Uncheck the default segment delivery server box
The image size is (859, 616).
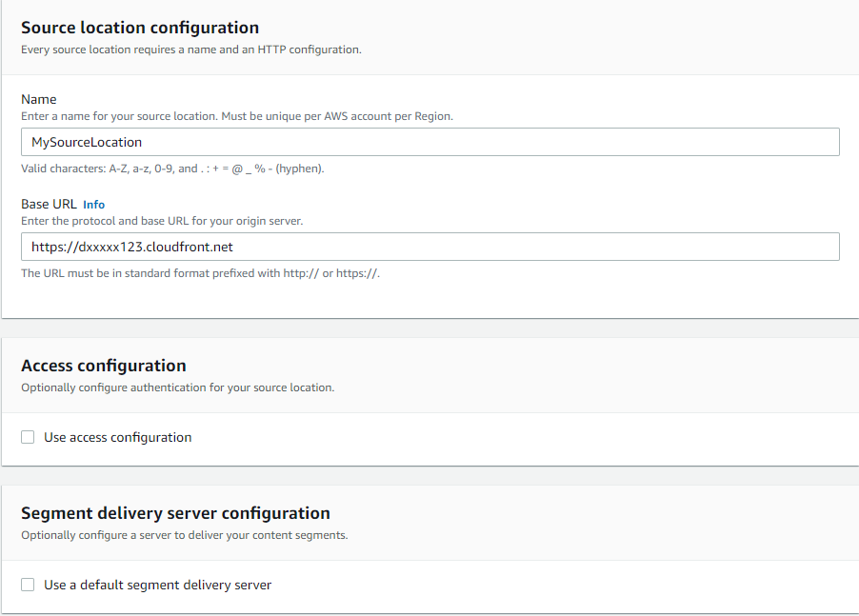click(x=28, y=585)
